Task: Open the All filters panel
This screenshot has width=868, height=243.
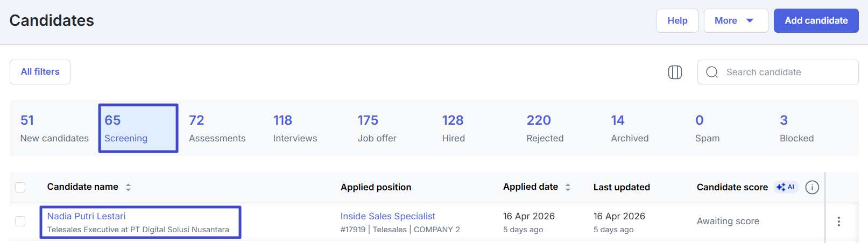Action: tap(40, 72)
